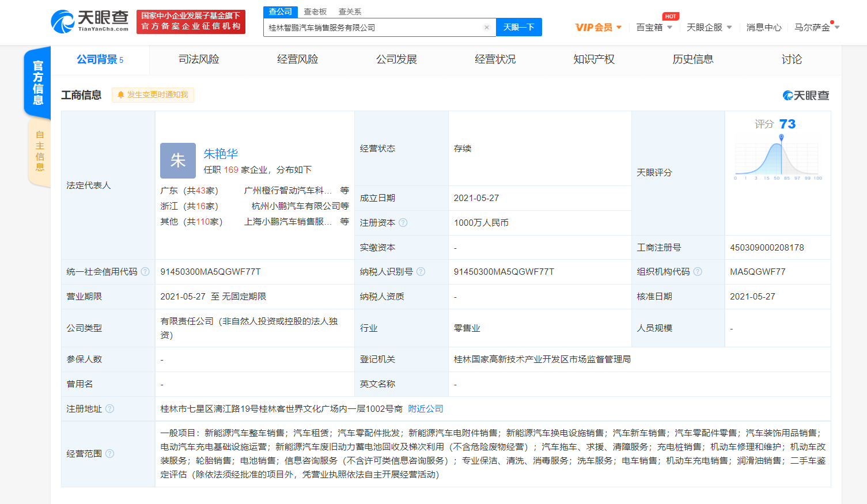Enable 发生变更时通知我 notification
This screenshot has width=867, height=504.
point(153,95)
